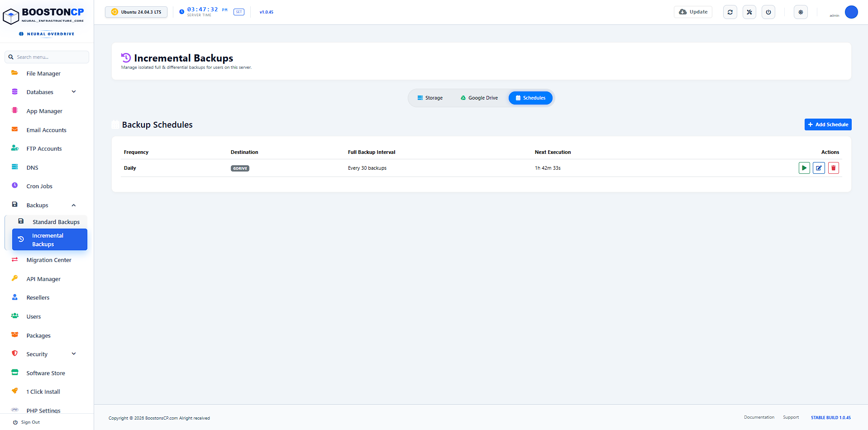The width and height of the screenshot is (868, 430).
Task: Click the BoostonCP cube logo
Action: [11, 16]
